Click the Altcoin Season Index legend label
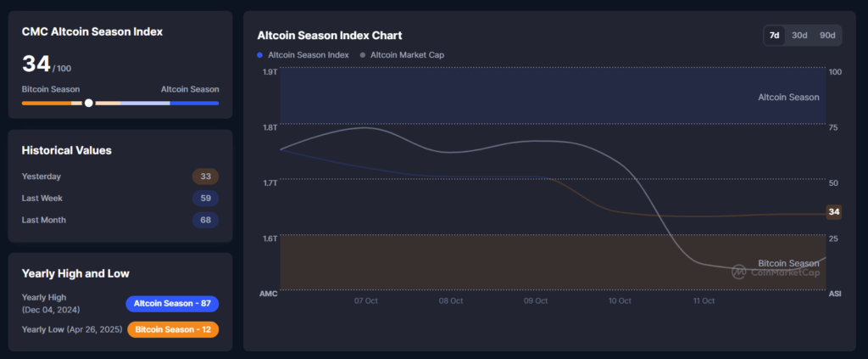This screenshot has height=359, width=868. (308, 55)
